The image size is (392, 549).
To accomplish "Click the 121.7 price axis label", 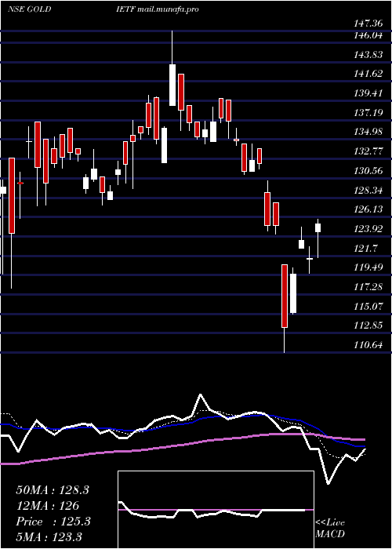I will pos(365,249).
